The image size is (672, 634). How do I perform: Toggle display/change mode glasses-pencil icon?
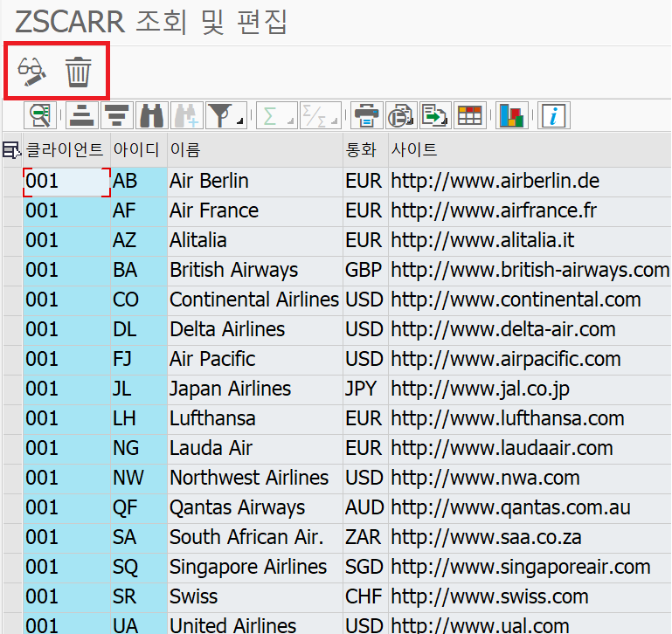[31, 72]
